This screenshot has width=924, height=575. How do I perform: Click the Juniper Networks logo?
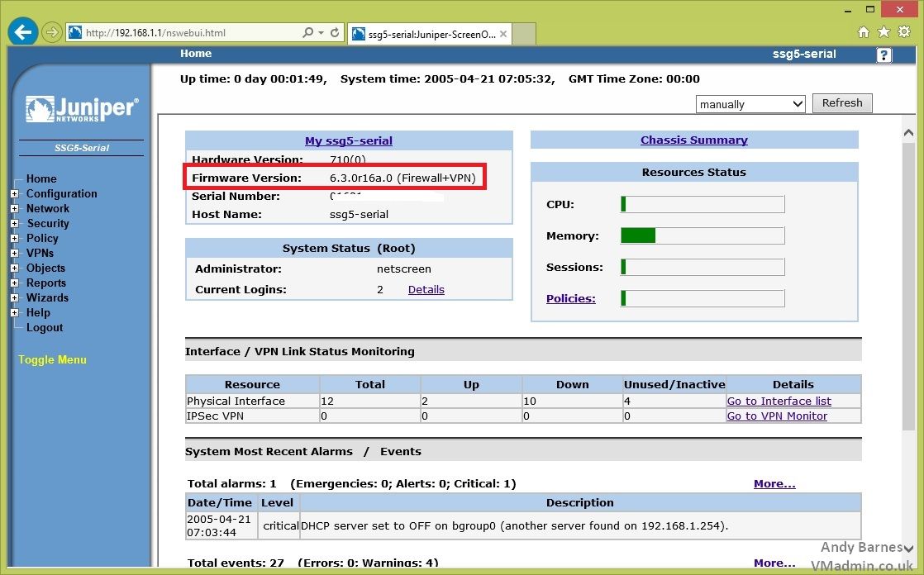click(x=82, y=109)
